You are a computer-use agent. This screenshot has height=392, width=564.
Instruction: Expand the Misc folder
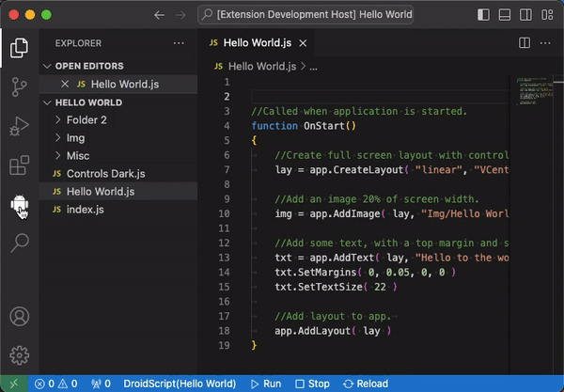118,156
